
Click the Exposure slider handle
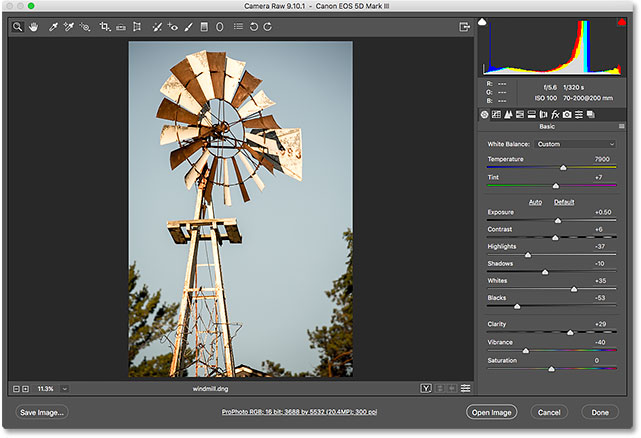558,220
